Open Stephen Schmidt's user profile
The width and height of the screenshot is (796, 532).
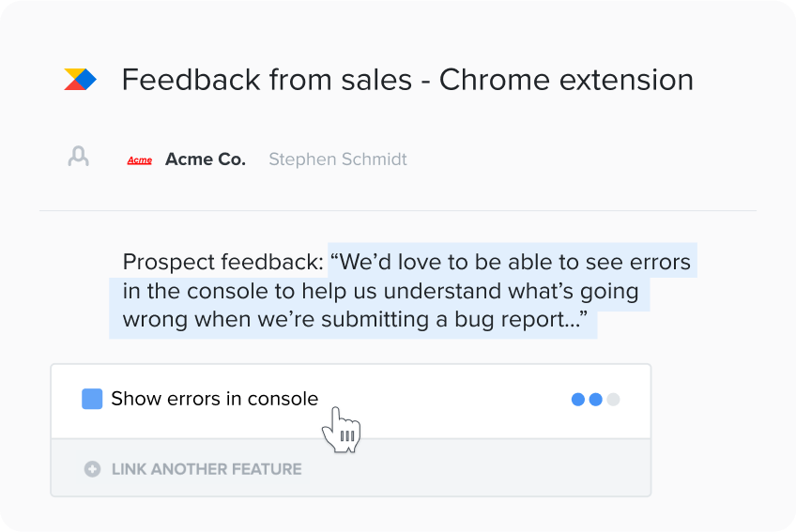pyautogui.click(x=338, y=160)
